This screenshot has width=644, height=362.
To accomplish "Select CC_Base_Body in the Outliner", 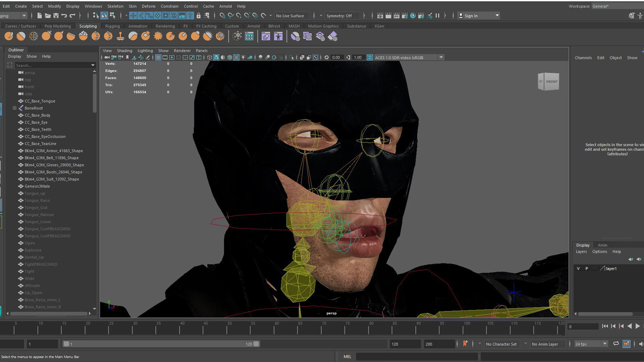I will tap(37, 115).
